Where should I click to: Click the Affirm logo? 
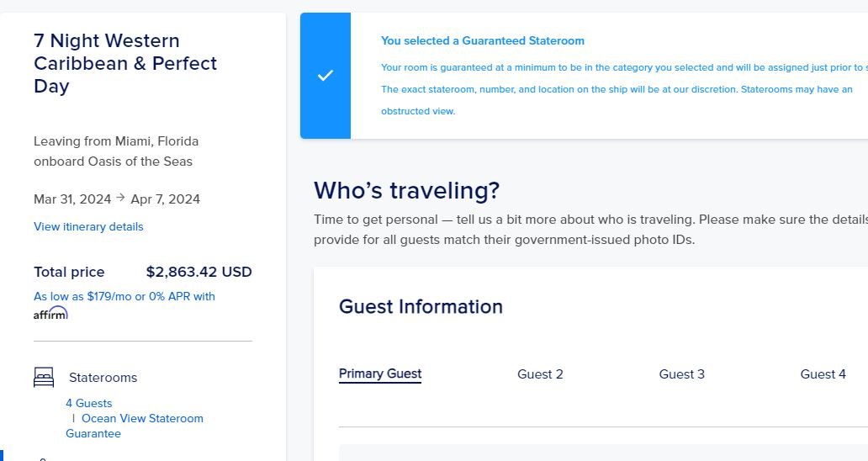[x=50, y=313]
